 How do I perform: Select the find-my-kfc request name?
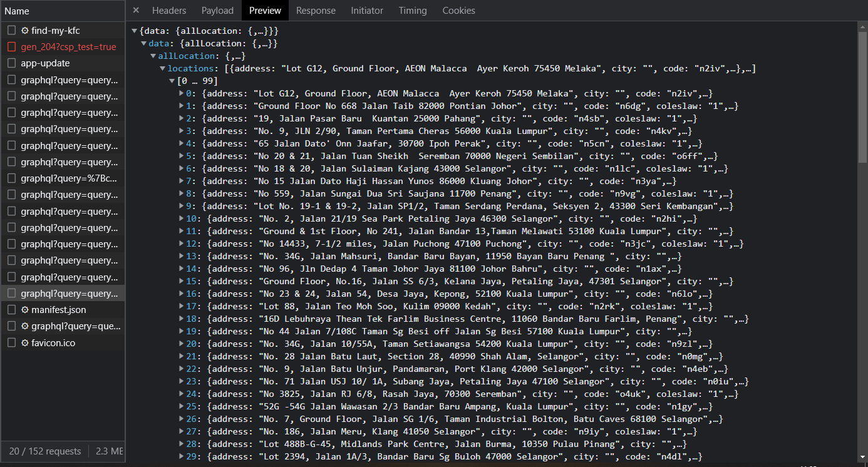pyautogui.click(x=56, y=30)
